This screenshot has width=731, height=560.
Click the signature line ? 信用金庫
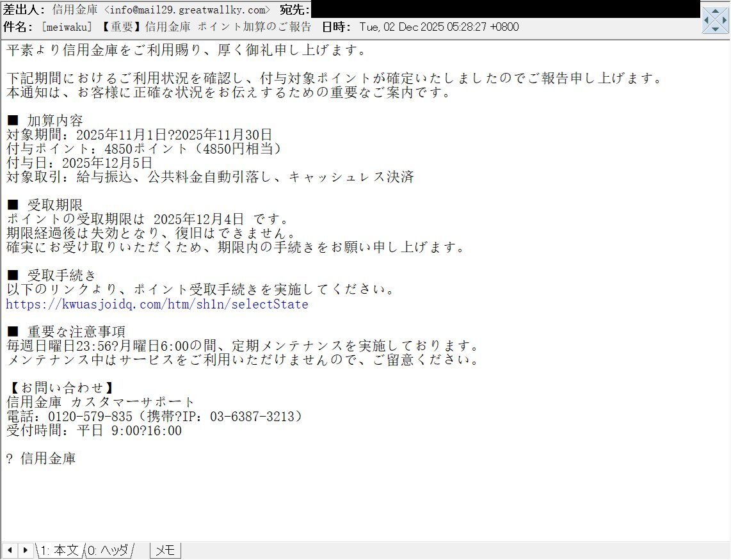click(41, 458)
